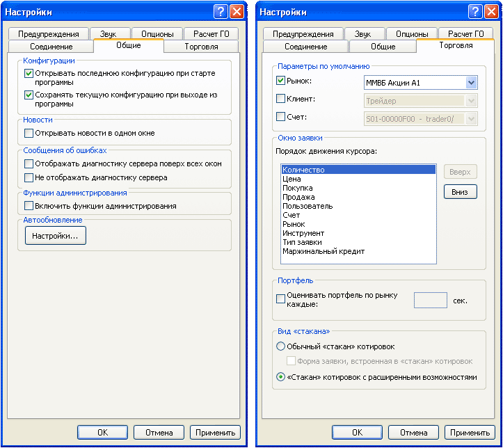
Task: Open the Звук tab in right window
Action: tap(365, 33)
